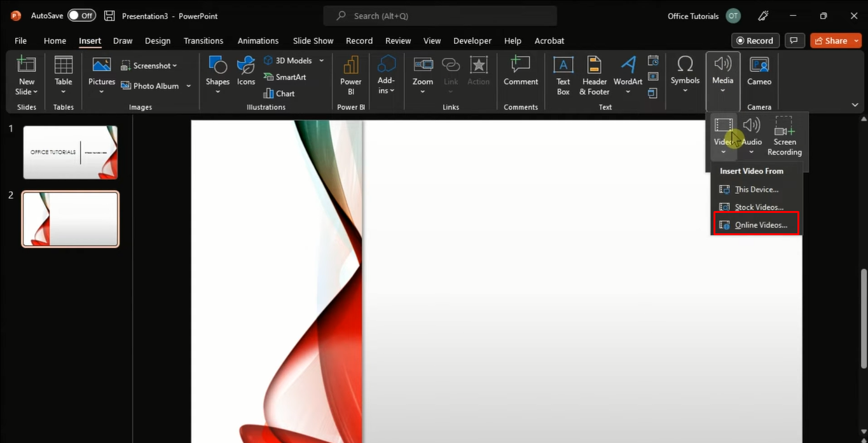Open the Cameo camera feature

(x=758, y=74)
